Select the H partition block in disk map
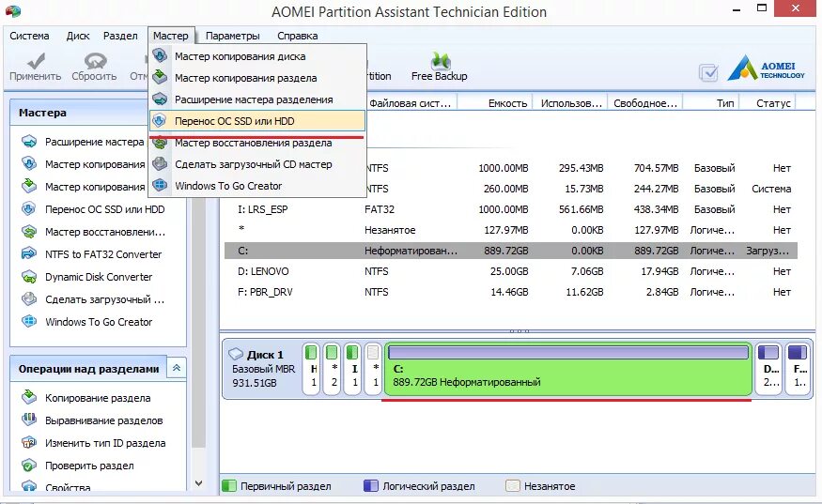This screenshot has height=504, width=822. tap(312, 369)
